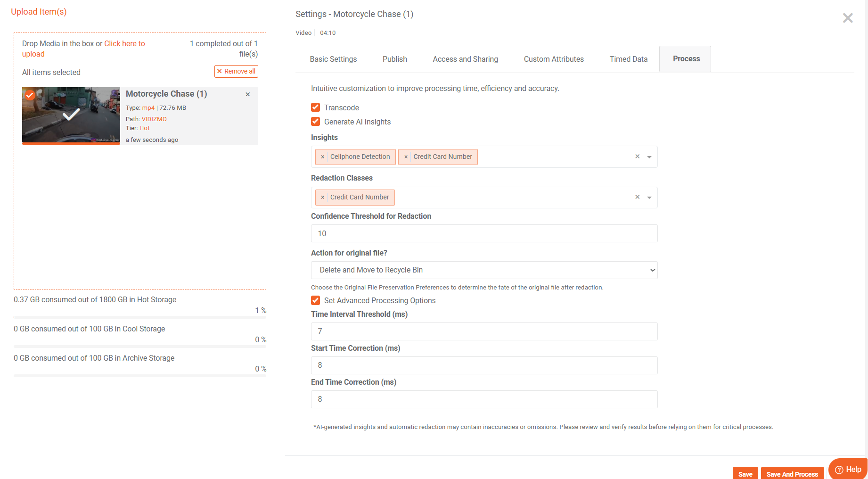868x479 pixels.
Task: Uncheck the Transcode checkbox
Action: pyautogui.click(x=316, y=107)
